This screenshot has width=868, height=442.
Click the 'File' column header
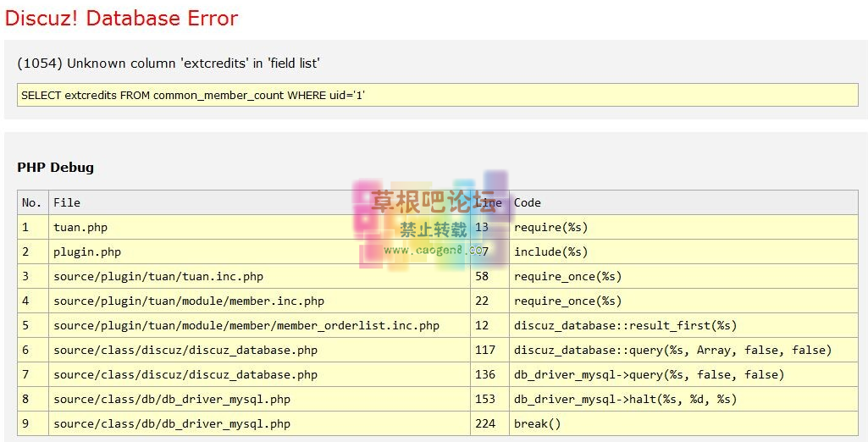coord(67,202)
